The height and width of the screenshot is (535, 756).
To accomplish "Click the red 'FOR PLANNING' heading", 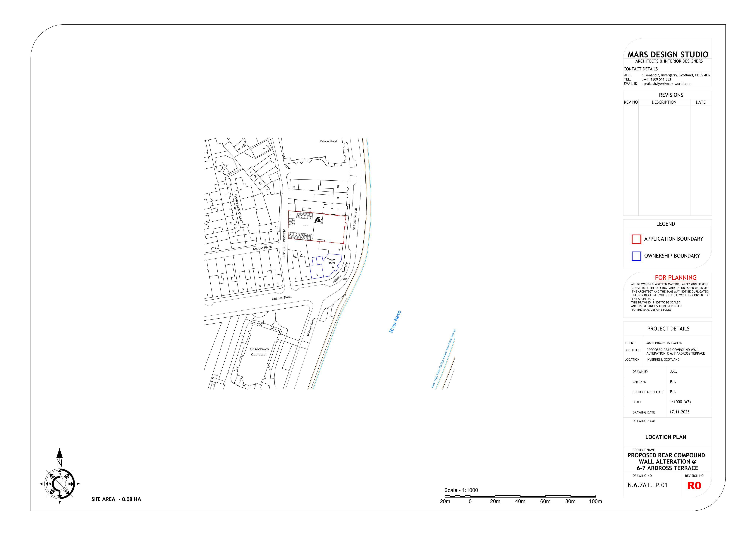I will coord(675,277).
